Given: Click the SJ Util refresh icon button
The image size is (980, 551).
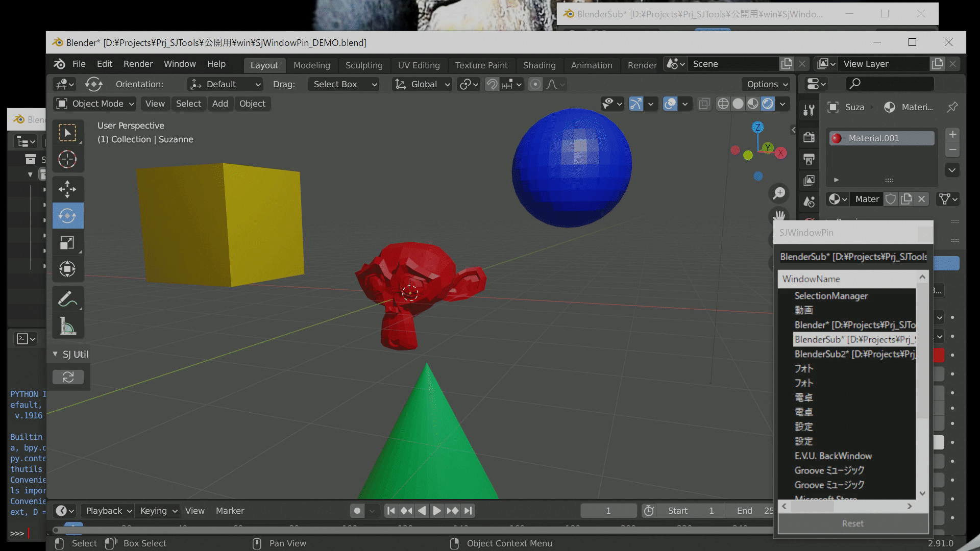Looking at the screenshot, I should pyautogui.click(x=68, y=377).
